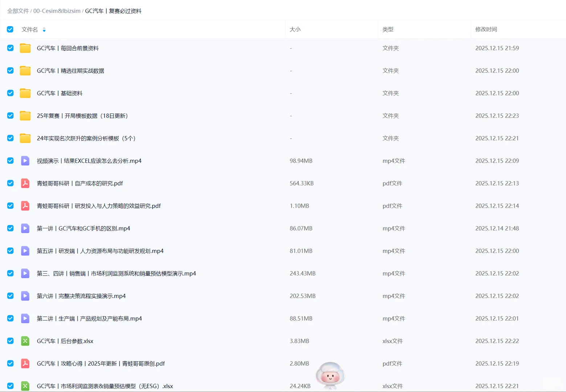Uncheck 视频演示丨结果EXCEL应该怎么去分析.mp4 checkbox
Image resolution: width=566 pixels, height=392 pixels.
pyautogui.click(x=10, y=160)
